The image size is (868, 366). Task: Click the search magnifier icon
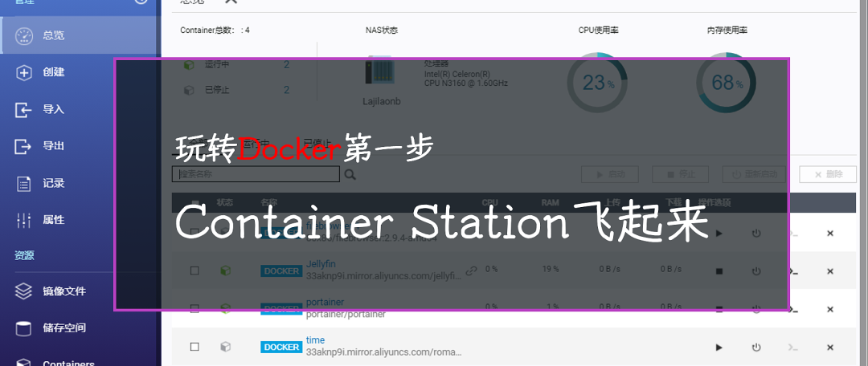(350, 175)
